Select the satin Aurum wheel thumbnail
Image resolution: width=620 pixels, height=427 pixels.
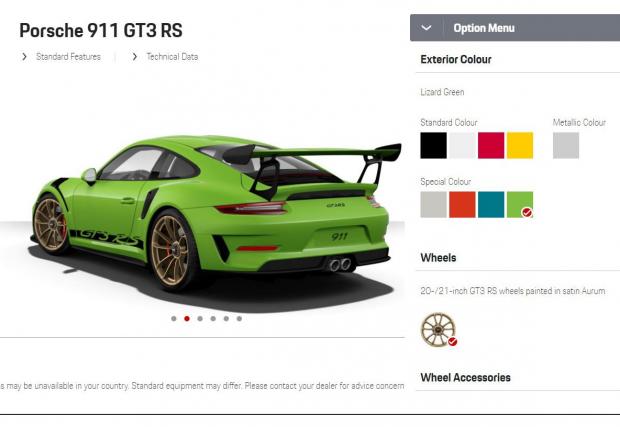pos(439,330)
